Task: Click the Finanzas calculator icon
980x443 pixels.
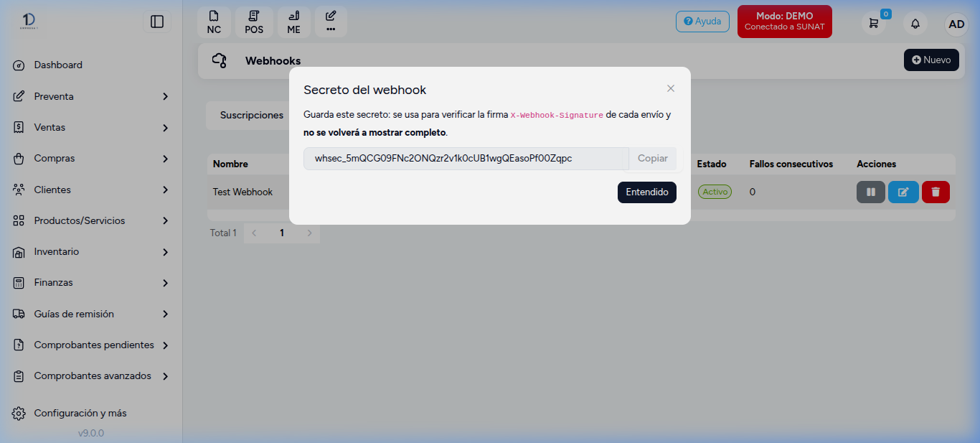Action: coord(19,283)
